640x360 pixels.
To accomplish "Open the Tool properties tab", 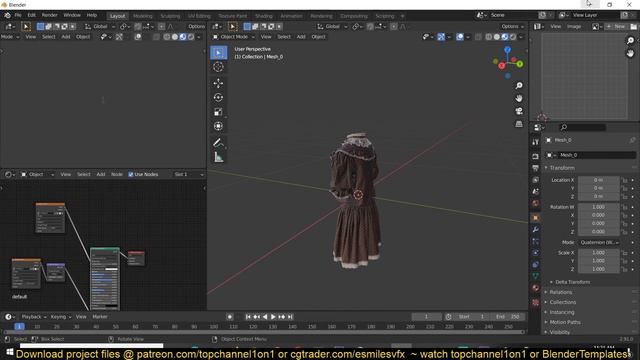I will (x=536, y=142).
